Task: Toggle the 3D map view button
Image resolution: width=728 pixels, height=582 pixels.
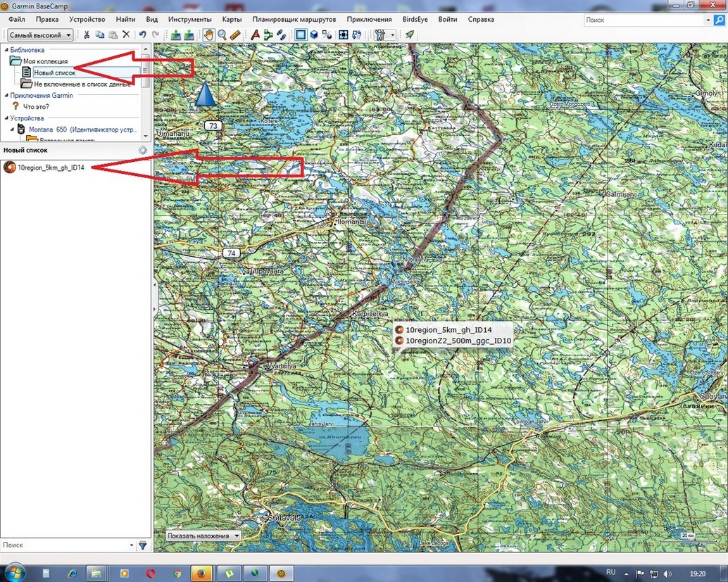Action: (x=314, y=34)
